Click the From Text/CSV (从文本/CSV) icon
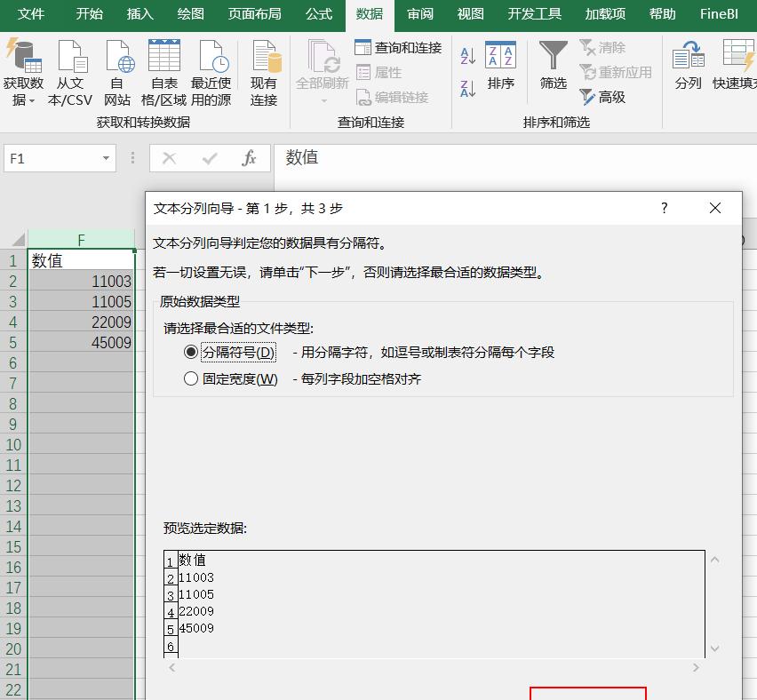 click(71, 55)
